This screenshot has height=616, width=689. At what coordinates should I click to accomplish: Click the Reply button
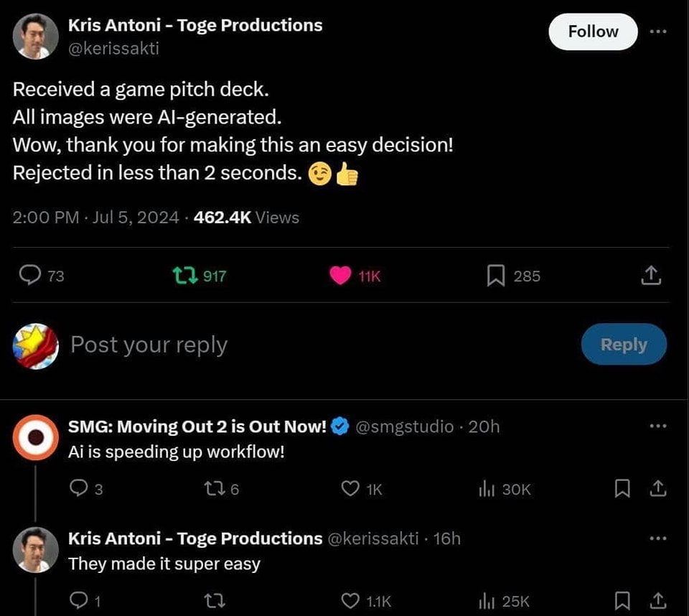[x=624, y=345]
